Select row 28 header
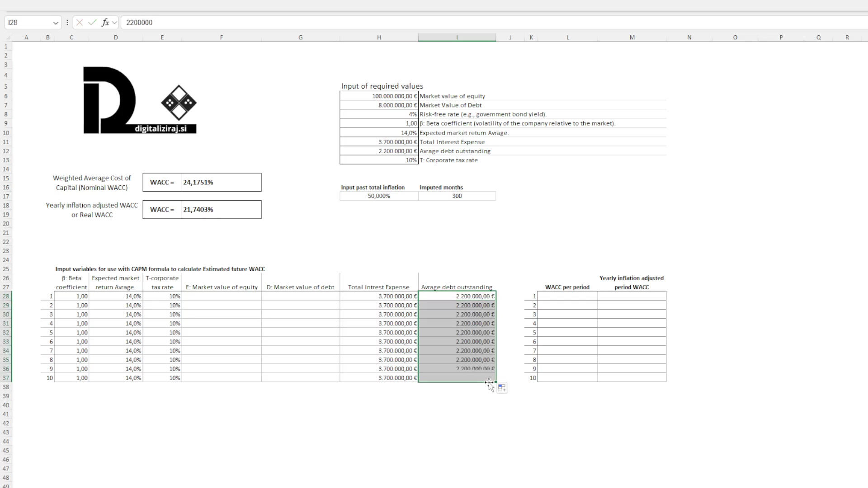 [x=6, y=296]
